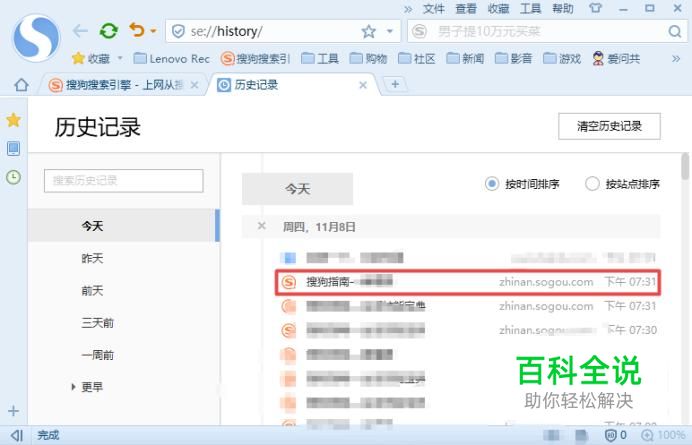Open the 收藏 menu
The width and height of the screenshot is (692, 445).
(498, 9)
